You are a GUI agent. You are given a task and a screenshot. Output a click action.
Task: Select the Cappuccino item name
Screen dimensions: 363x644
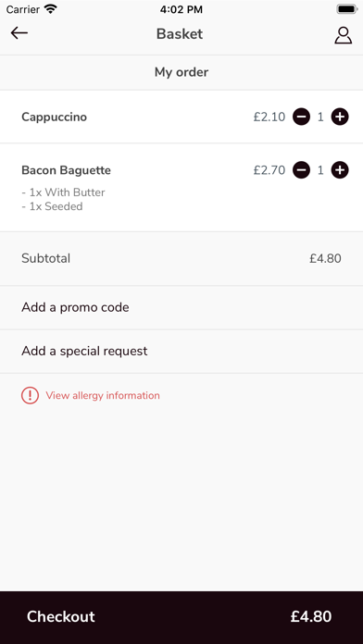click(55, 118)
